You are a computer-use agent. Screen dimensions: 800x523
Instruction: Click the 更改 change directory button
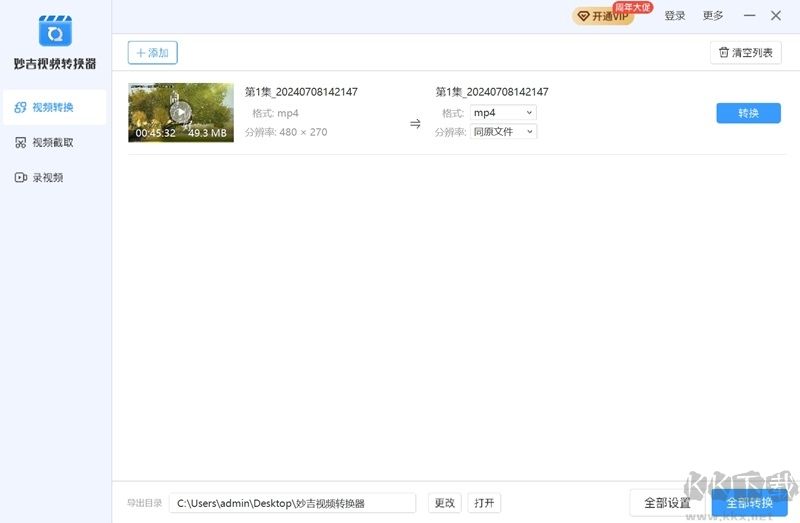[444, 503]
